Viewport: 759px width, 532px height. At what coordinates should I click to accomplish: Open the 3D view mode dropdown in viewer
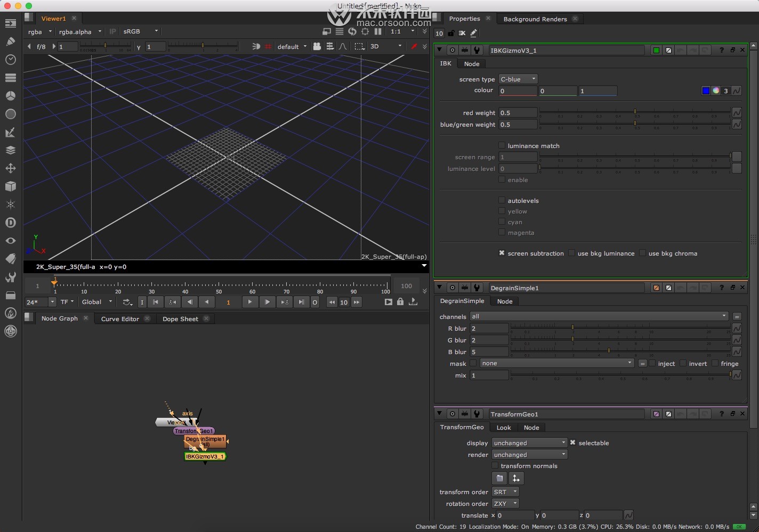[386, 46]
